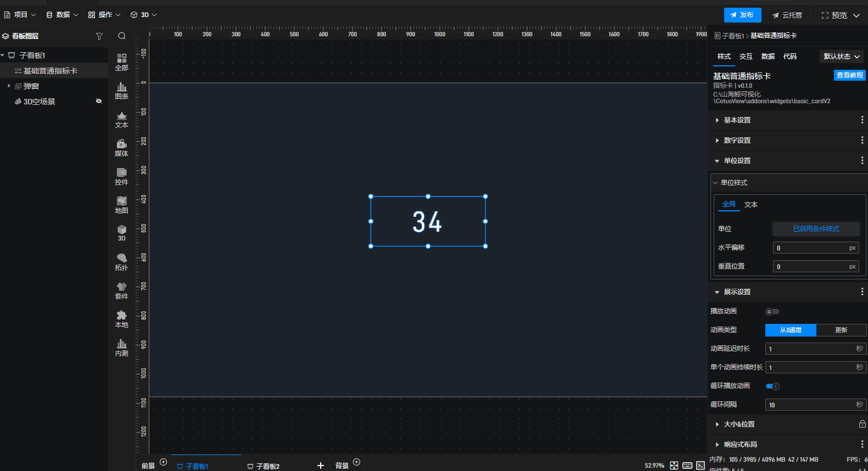Select the 控件 (controls) component category
Image resolution: width=868 pixels, height=471 pixels.
(x=121, y=176)
